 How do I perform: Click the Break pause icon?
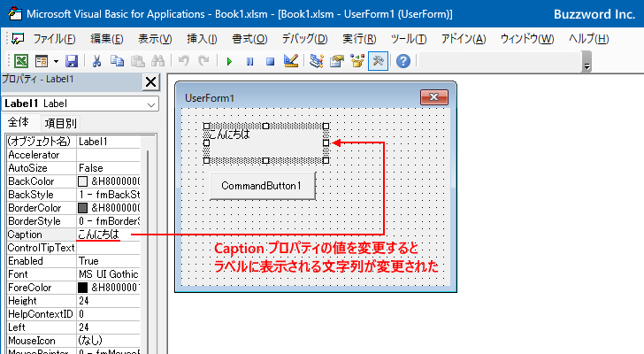tap(249, 62)
